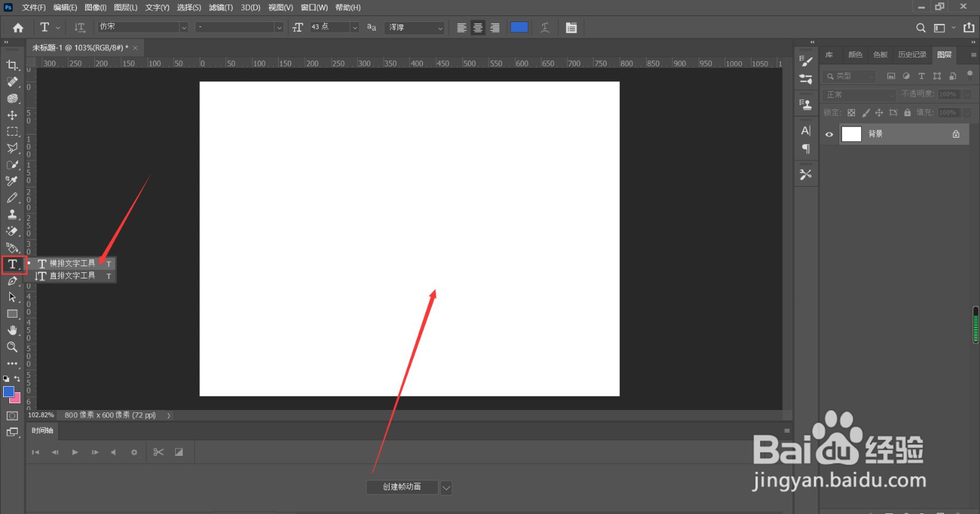Screen dimensions: 980x514
Task: Open the 正常 blend mode dropdown
Action: pyautogui.click(x=859, y=95)
